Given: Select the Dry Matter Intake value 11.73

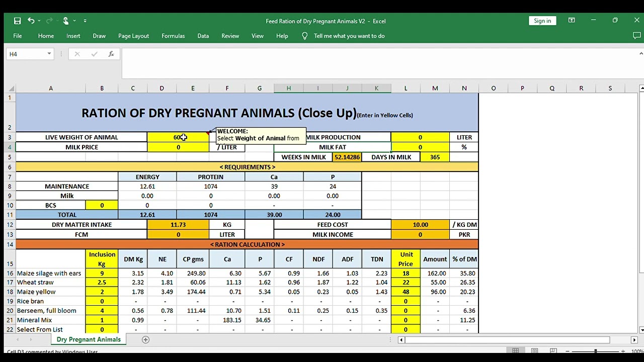Looking at the screenshot, I should (x=178, y=225).
